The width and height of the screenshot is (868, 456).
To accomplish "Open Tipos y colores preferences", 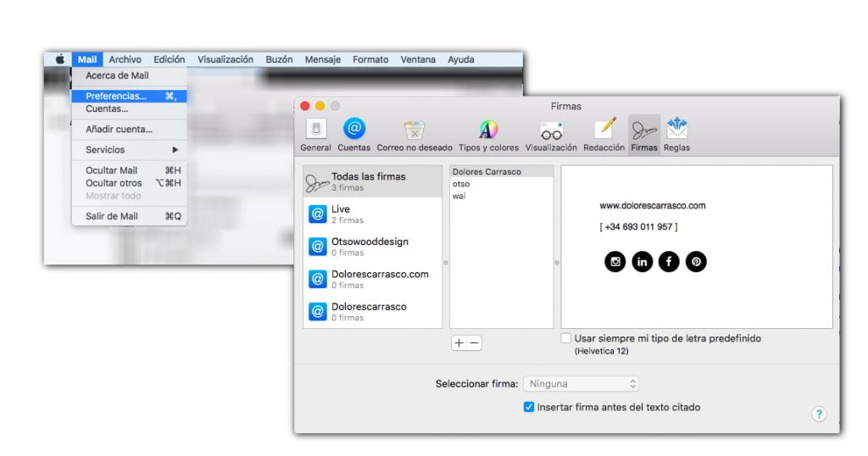I will pos(488,135).
